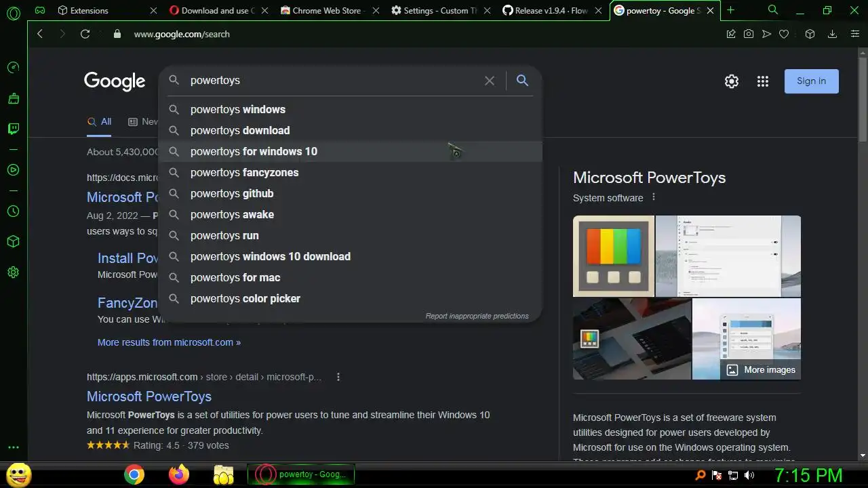Viewport: 868px width, 488px height.
Task: Open the three-dot menu next to apps.microsoft.com result
Action: [338, 377]
